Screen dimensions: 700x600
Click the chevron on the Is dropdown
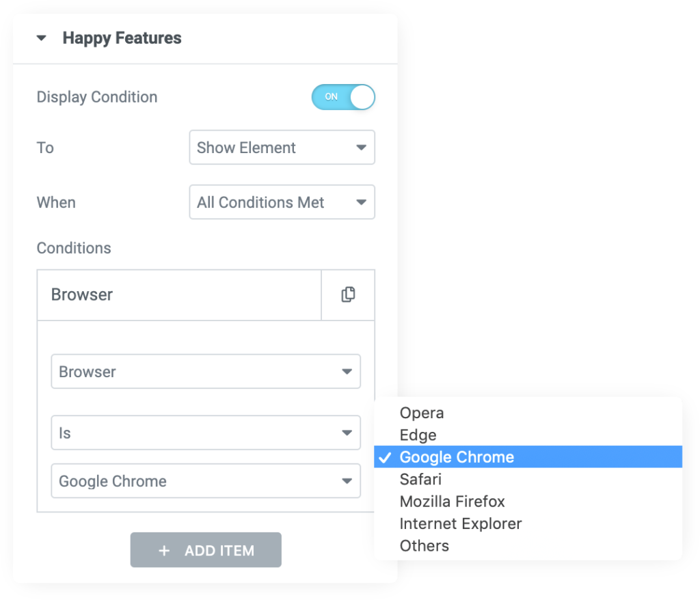pos(347,433)
